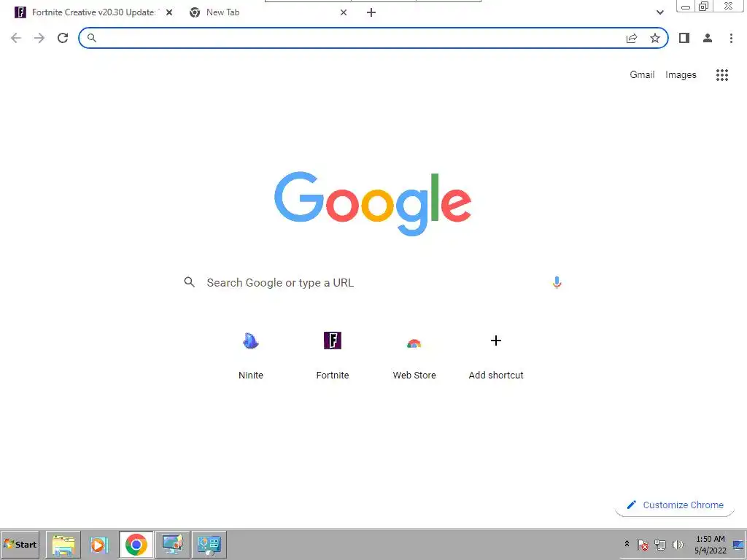Open the Fortnite shortcut tile
Screen dimensions: 747x560
(333, 354)
